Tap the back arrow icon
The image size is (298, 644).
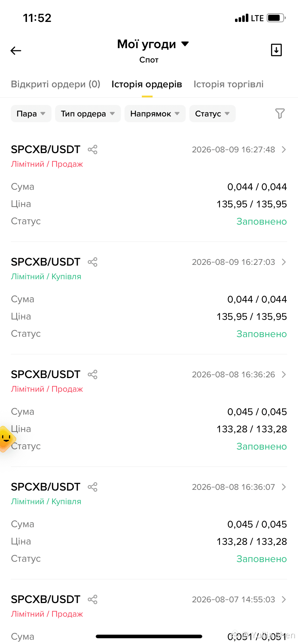pos(16,51)
